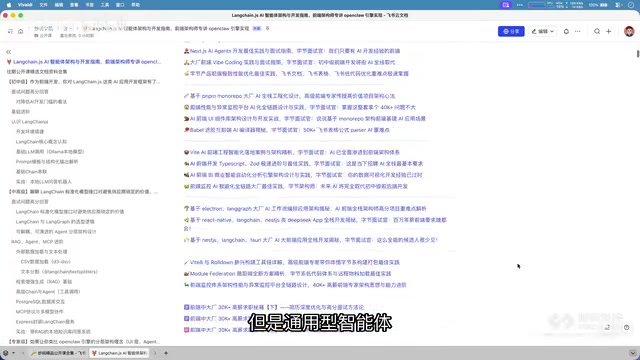
Task: Select outline item '检索增强生成（RAG）基础'
Action: coord(44,282)
